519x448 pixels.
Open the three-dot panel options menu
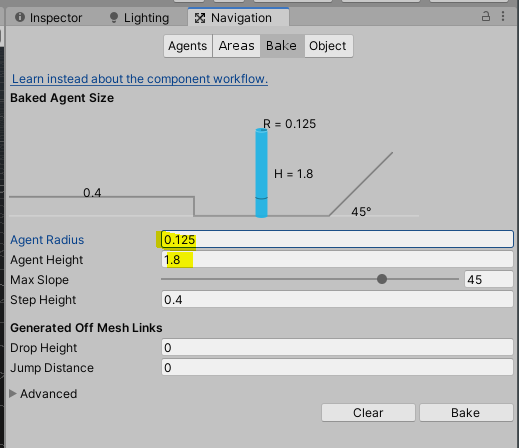(503, 16)
